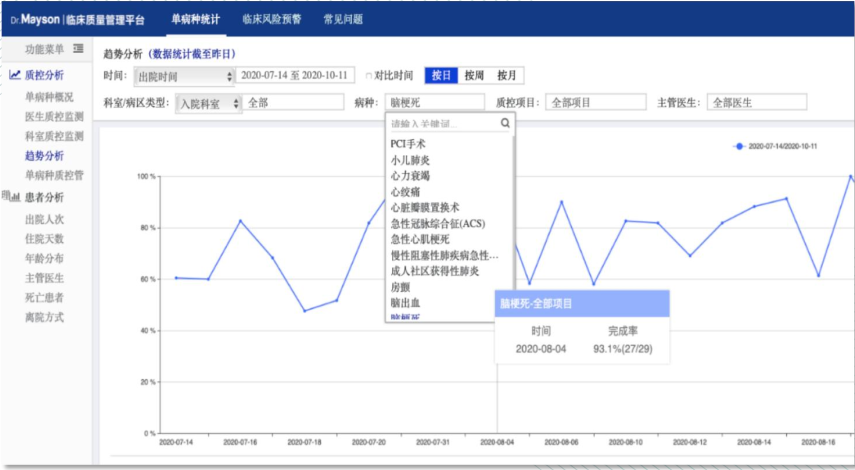Open the 临床风险预警 tab

[x=270, y=19]
